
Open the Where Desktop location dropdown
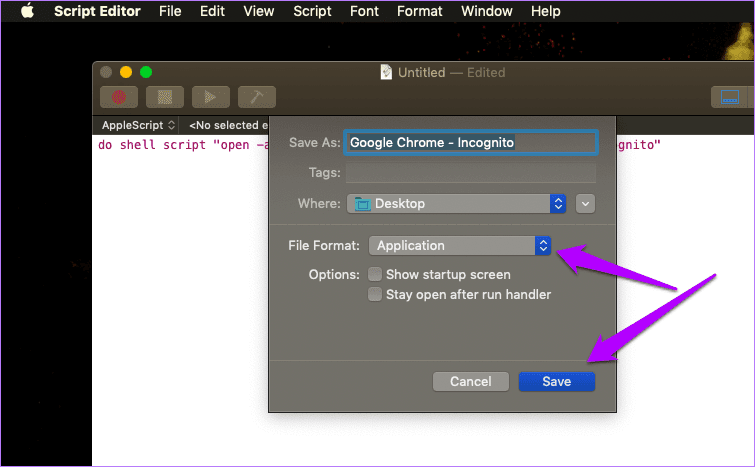(456, 204)
